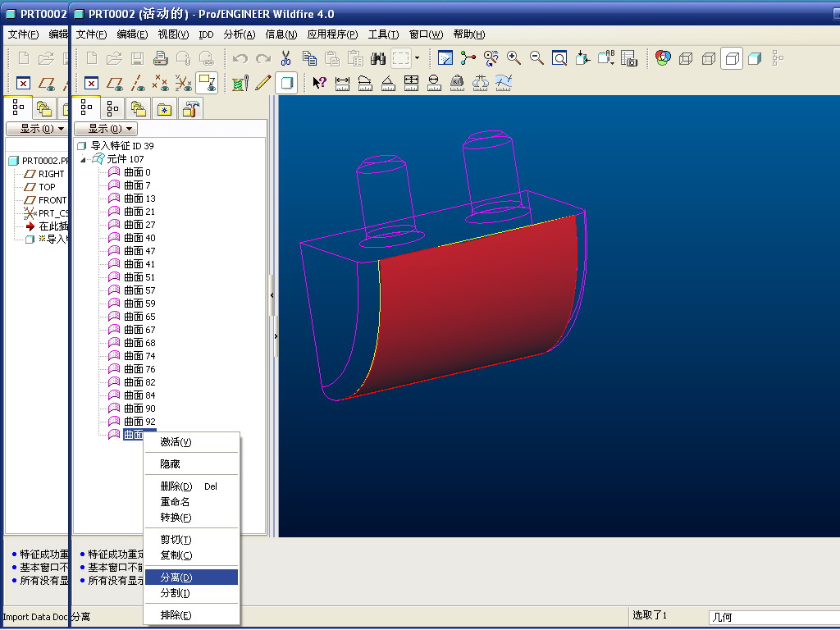
Task: Toggle datum points display
Action: pos(160,83)
